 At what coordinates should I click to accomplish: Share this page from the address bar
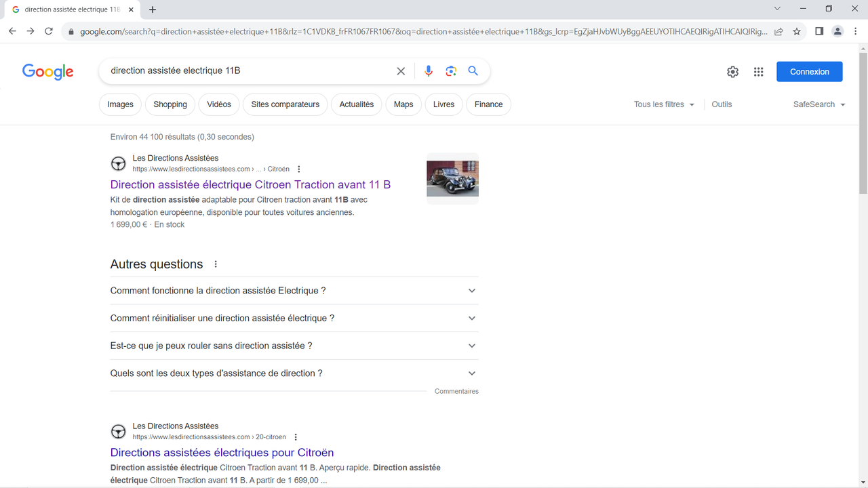pos(779,31)
